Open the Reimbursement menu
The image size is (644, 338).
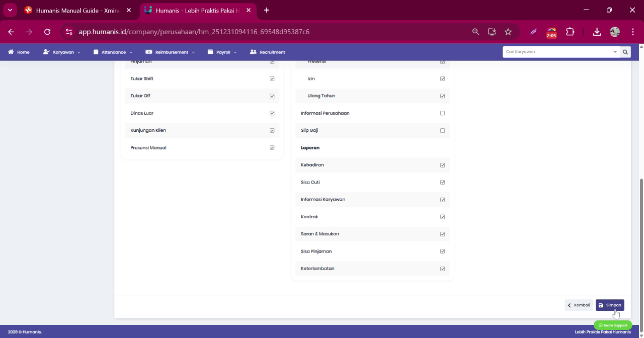(x=170, y=52)
